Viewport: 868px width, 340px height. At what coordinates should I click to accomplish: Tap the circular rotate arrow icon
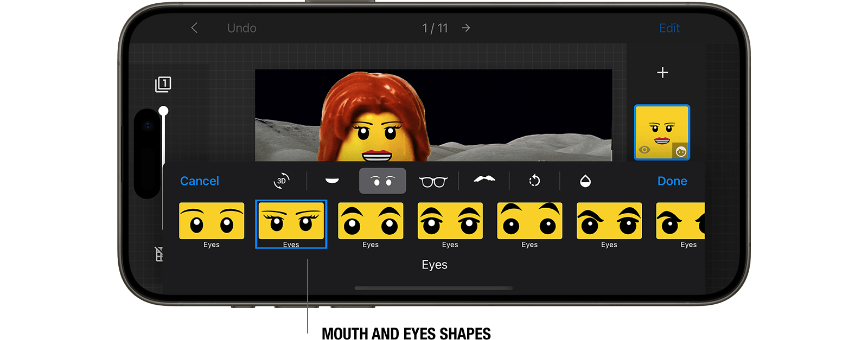point(534,181)
